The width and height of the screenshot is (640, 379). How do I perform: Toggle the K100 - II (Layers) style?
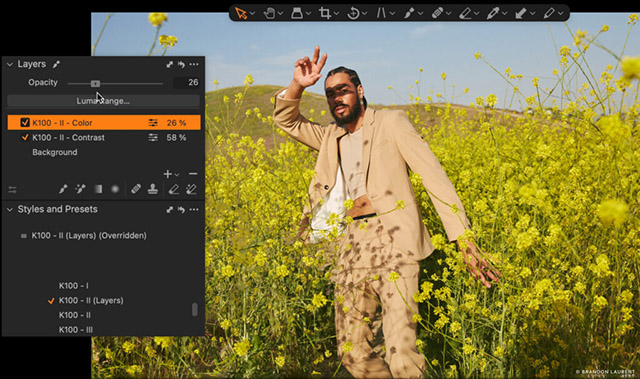point(91,300)
